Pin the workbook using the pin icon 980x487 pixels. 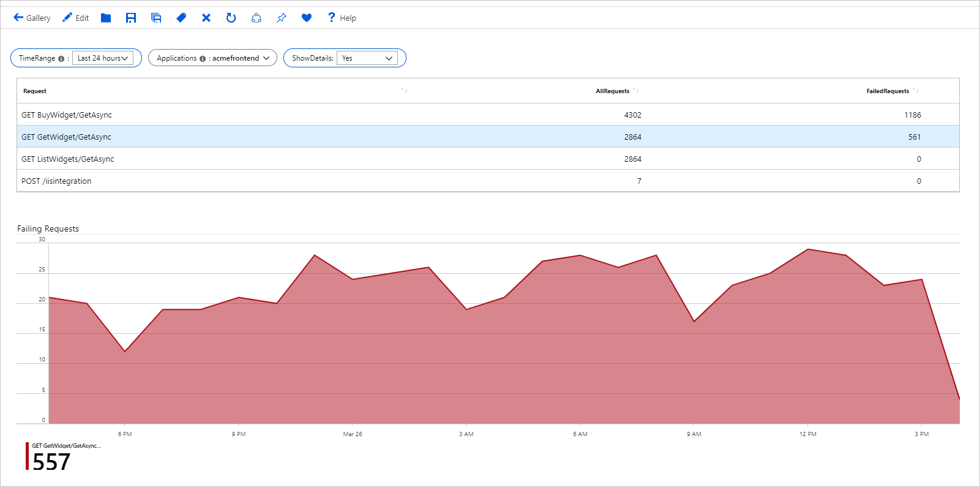click(282, 18)
